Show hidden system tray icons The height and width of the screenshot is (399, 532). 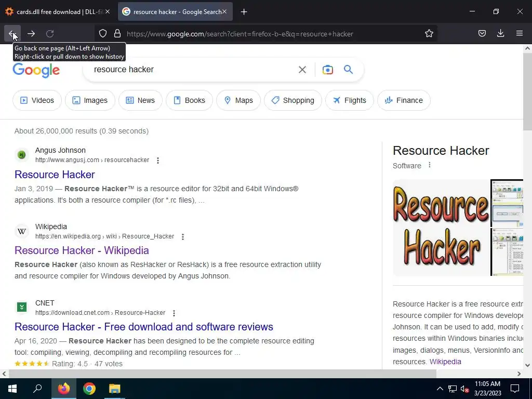click(x=440, y=389)
